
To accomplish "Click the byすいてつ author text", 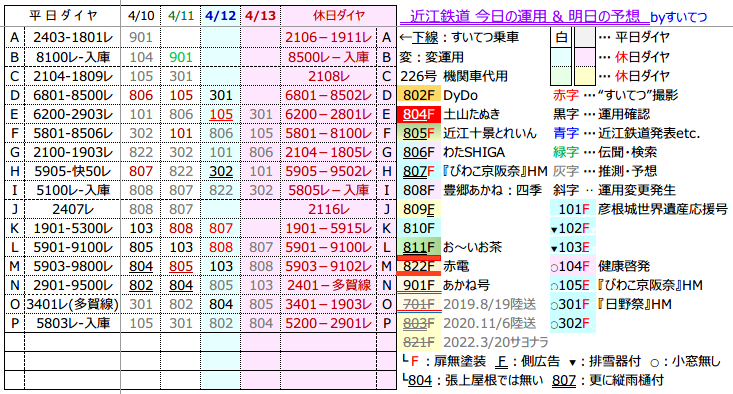I will click(x=679, y=18).
